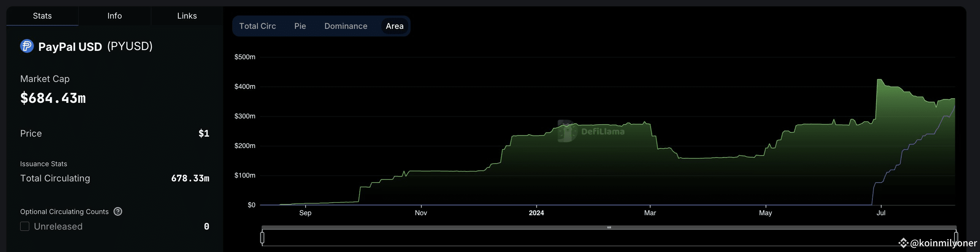Click the $684.43m market cap value
The height and width of the screenshot is (252, 980).
(53, 98)
